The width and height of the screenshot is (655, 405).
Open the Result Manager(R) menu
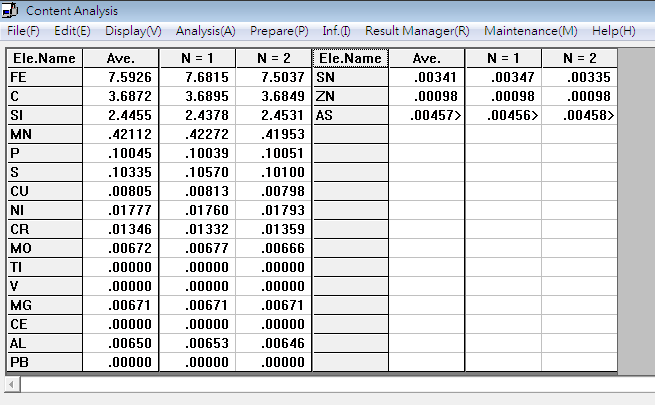[417, 31]
